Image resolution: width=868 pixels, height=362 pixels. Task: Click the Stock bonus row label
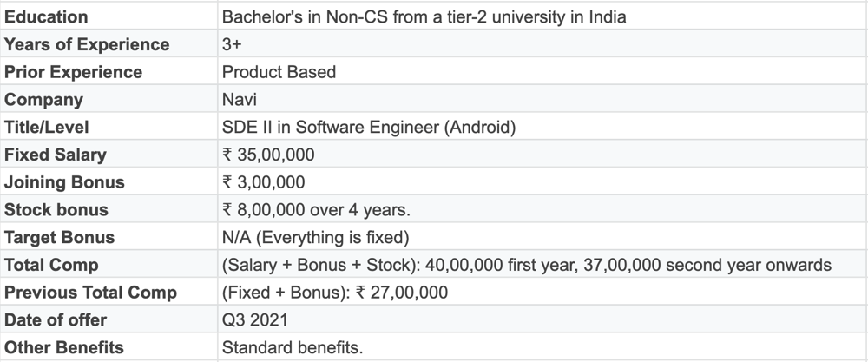tap(56, 210)
